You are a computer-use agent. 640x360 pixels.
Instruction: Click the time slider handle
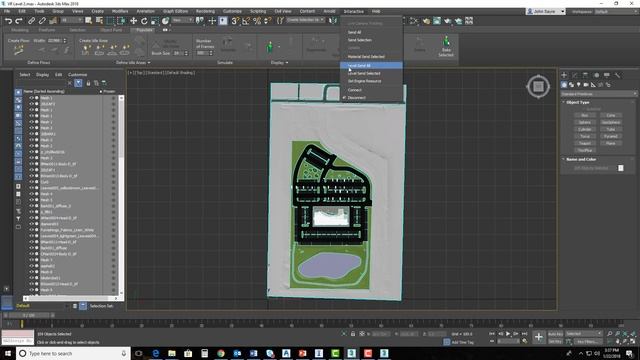(29, 316)
